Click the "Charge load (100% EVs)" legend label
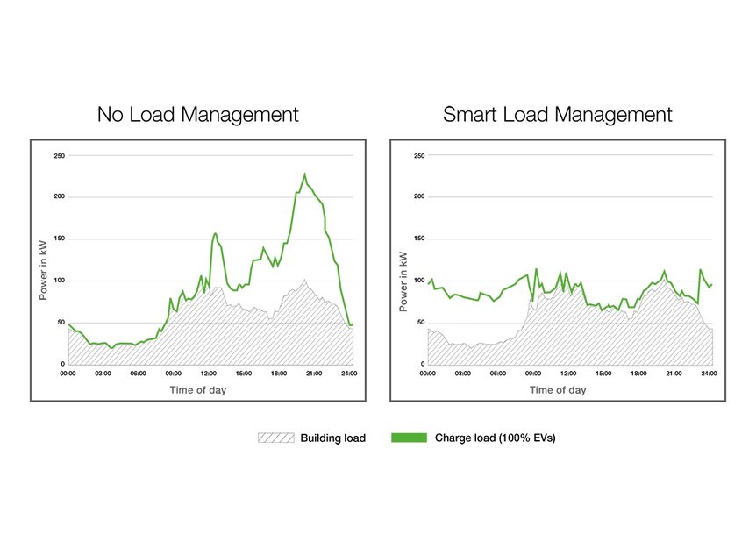Screen dimensions: 756x534 [x=496, y=438]
